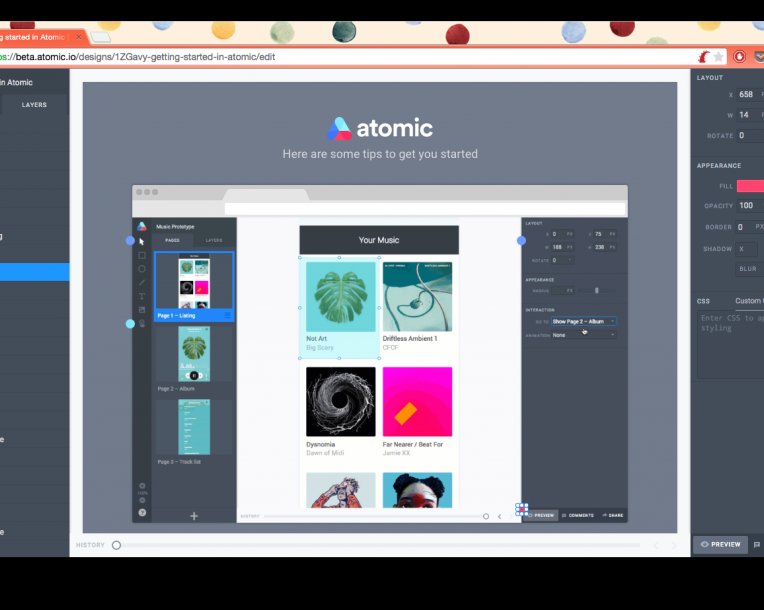Click the 'Enter CSS' styling text area

(x=730, y=345)
